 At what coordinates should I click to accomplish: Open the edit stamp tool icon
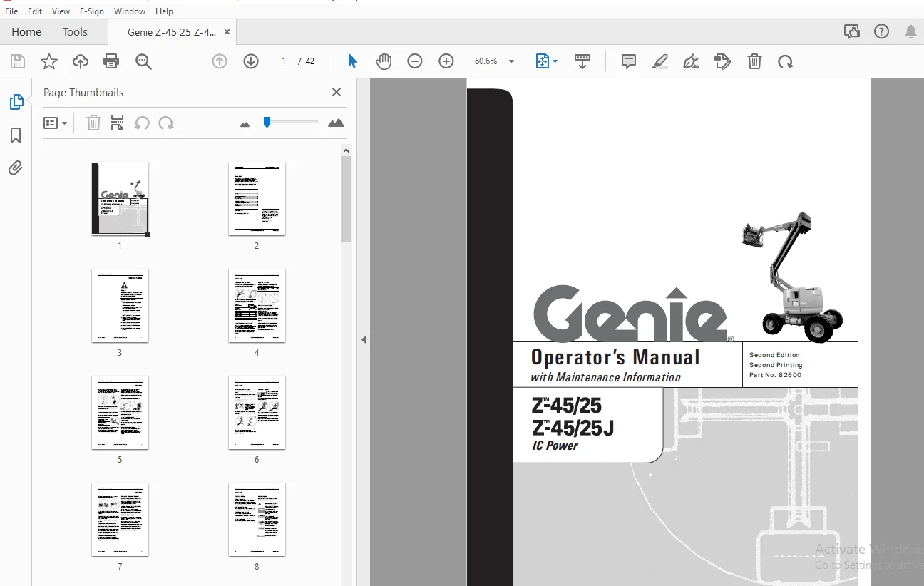pos(722,61)
